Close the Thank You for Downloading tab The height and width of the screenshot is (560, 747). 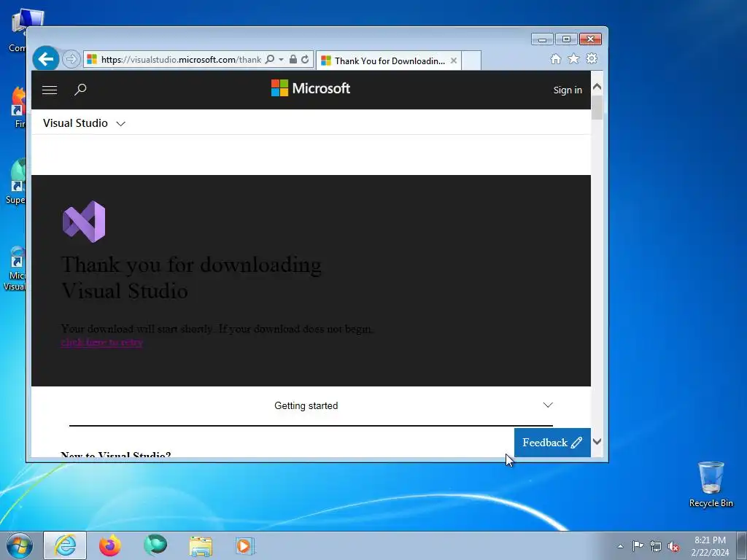tap(454, 61)
